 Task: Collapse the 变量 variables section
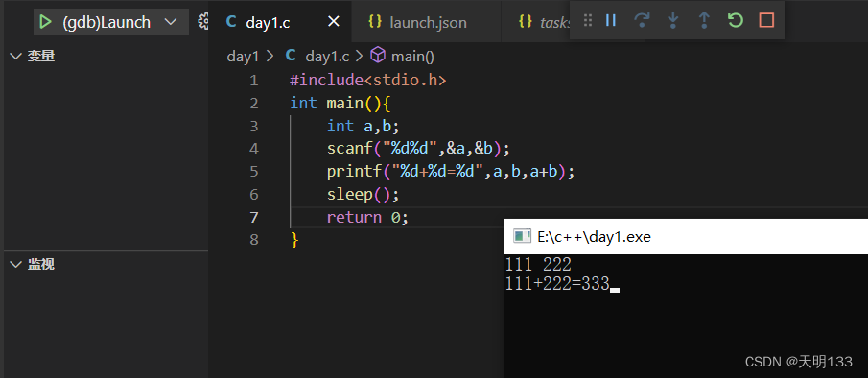point(33,56)
